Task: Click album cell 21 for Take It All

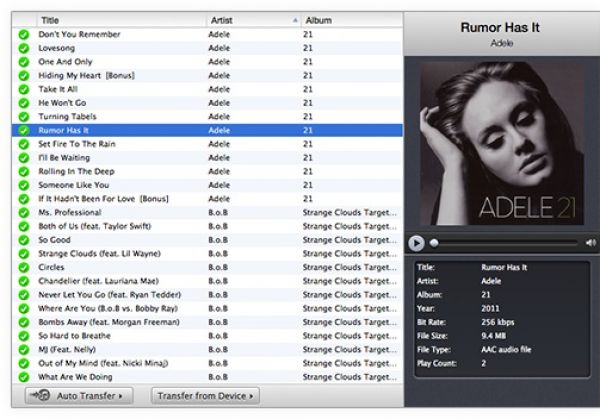Action: 308,90
